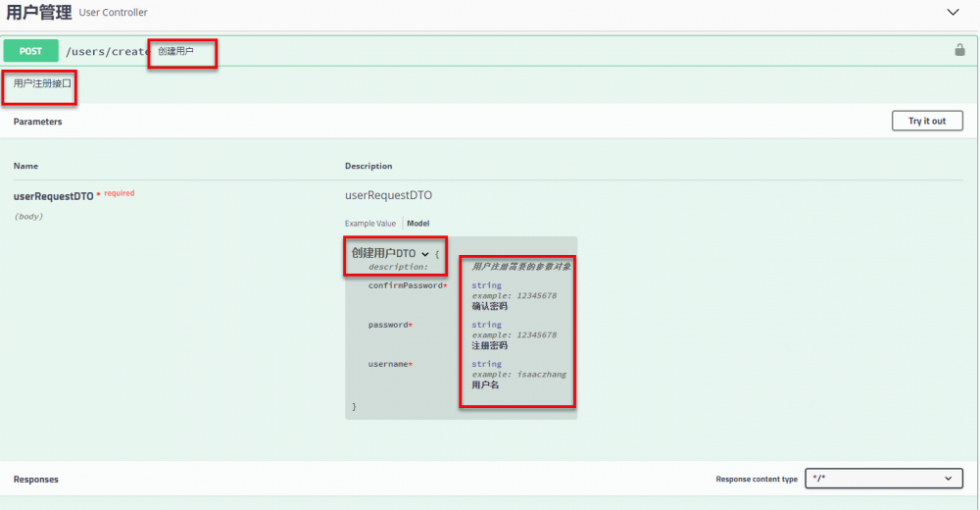Click the 用户管理 heading
The image size is (980, 510).
(39, 12)
